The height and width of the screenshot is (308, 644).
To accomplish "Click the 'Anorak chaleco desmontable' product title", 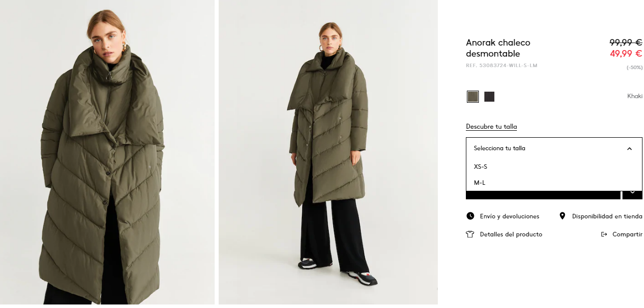I will click(498, 48).
